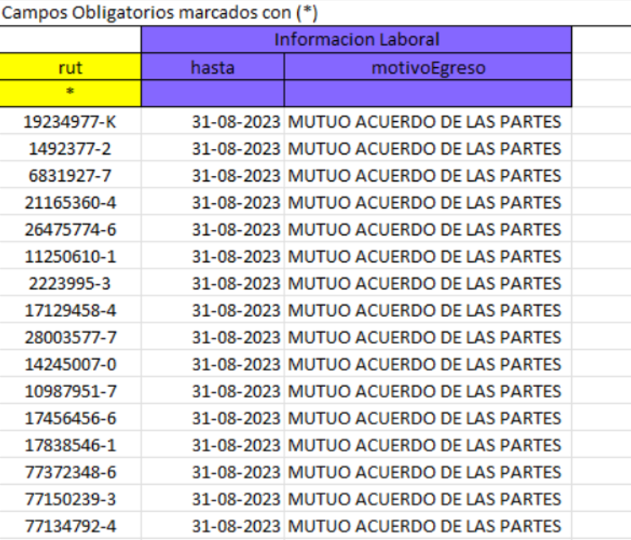The image size is (631, 540).
Task: Click hasta date in row 19234977-K
Action: pyautogui.click(x=213, y=121)
